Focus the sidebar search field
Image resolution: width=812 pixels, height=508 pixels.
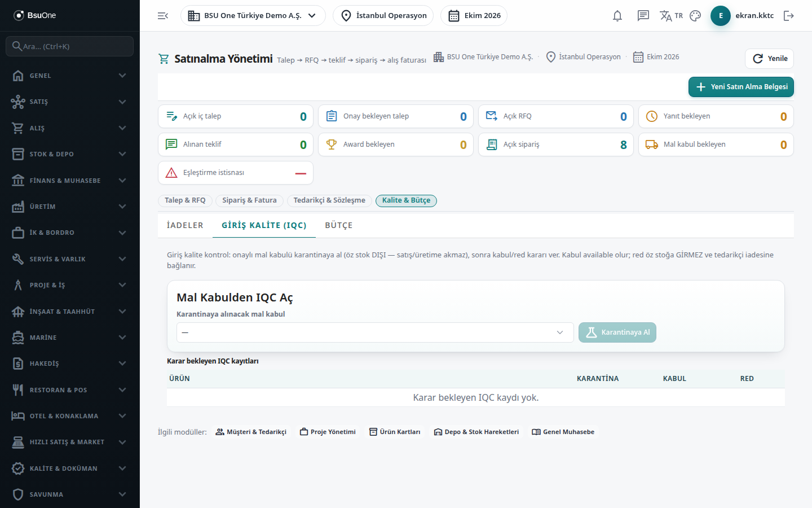tap(70, 46)
